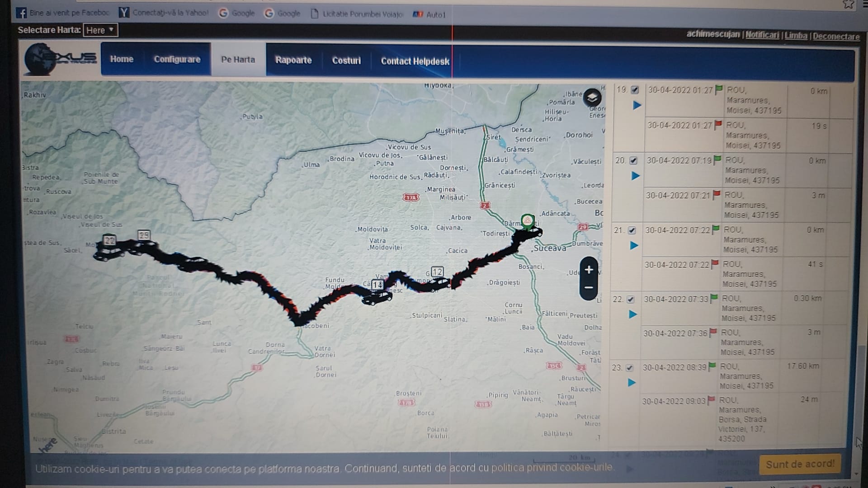Open the Rapoarte menu

(x=293, y=60)
